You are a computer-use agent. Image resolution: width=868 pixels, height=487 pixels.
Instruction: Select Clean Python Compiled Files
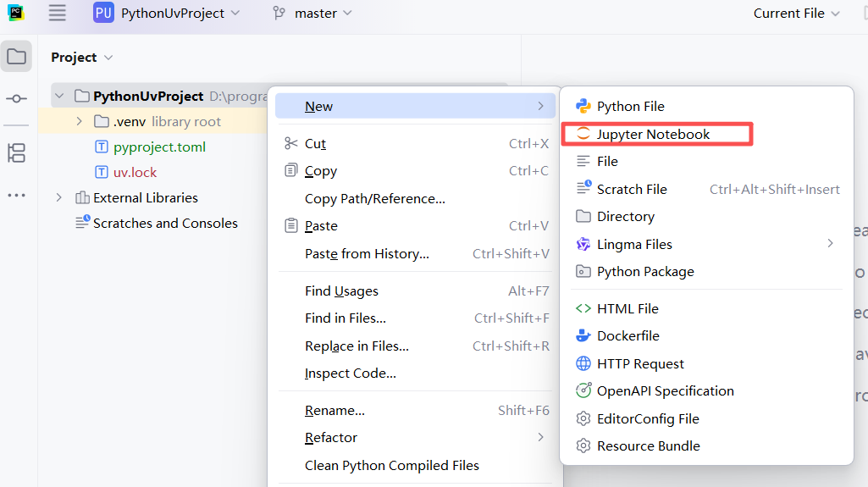[x=415, y=465]
